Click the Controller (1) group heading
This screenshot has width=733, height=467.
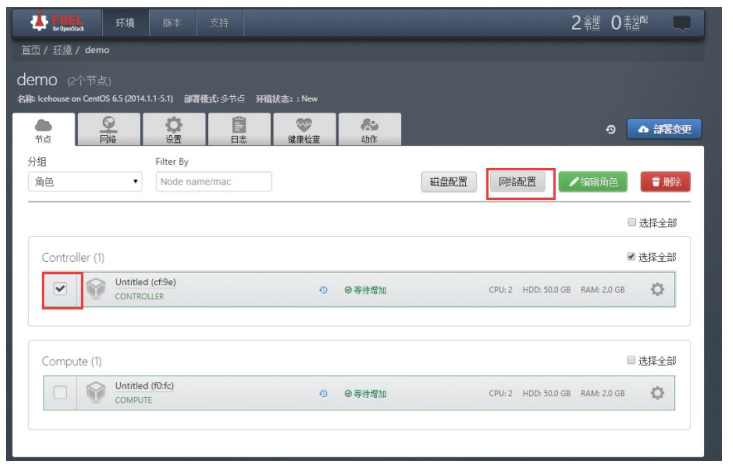coord(73,258)
